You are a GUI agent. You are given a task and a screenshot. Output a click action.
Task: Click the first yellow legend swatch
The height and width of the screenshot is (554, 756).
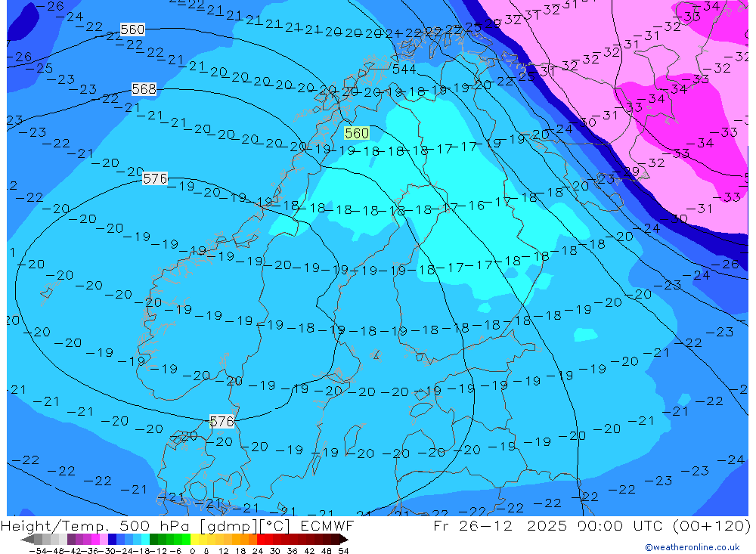coord(195,540)
